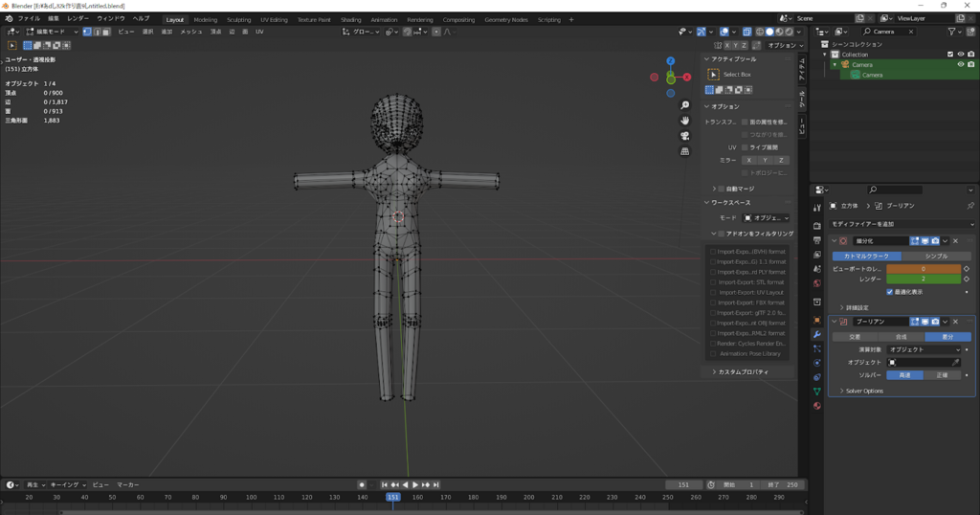Expand the Solver Options section
980x515 pixels.
click(x=863, y=391)
